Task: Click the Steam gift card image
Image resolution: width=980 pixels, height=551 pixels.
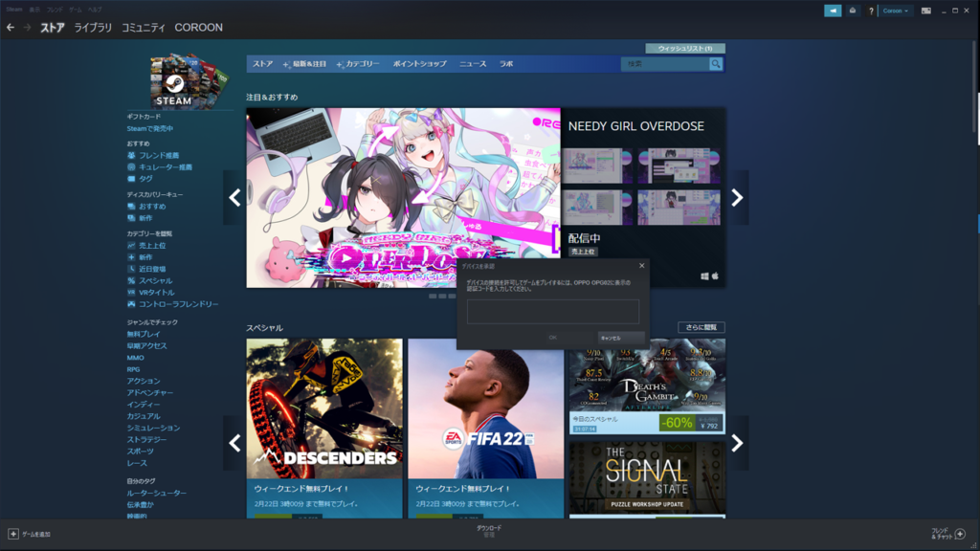Action: [x=189, y=81]
